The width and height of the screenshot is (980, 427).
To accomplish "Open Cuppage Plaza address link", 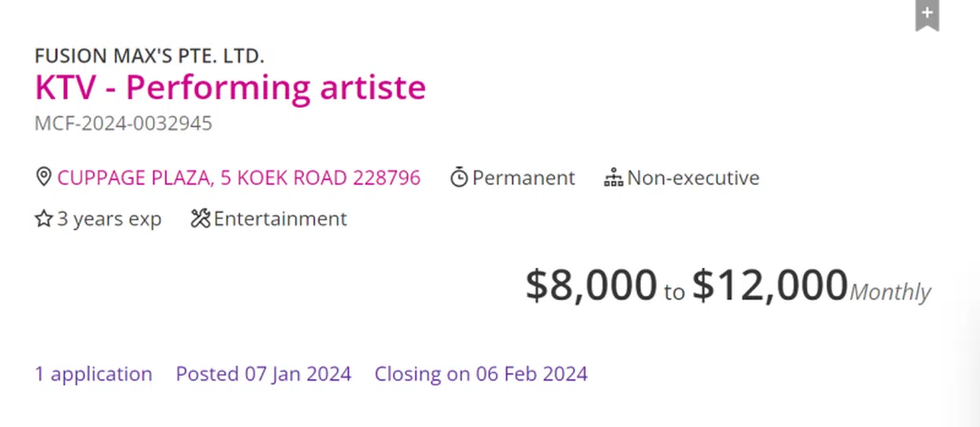I will [x=238, y=177].
